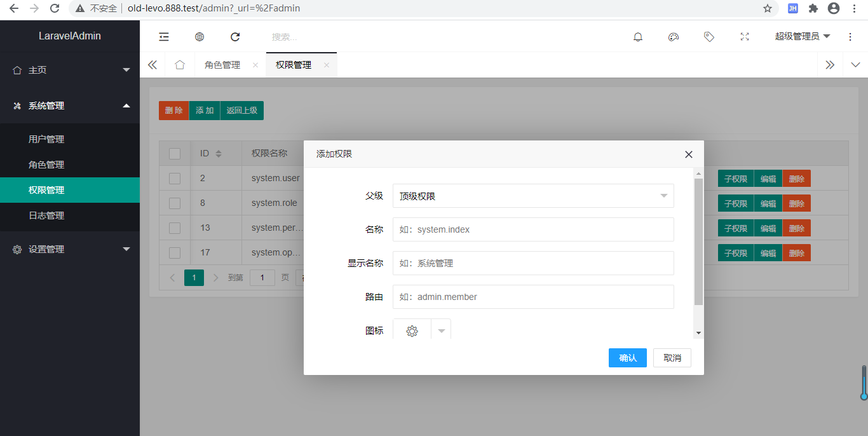Open the 父级 顶级权限 dropdown
The image size is (868, 436).
coord(532,196)
